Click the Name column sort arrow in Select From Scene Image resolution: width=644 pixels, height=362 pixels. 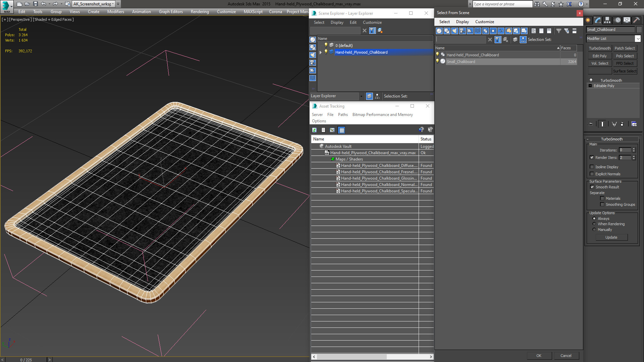tap(558, 48)
